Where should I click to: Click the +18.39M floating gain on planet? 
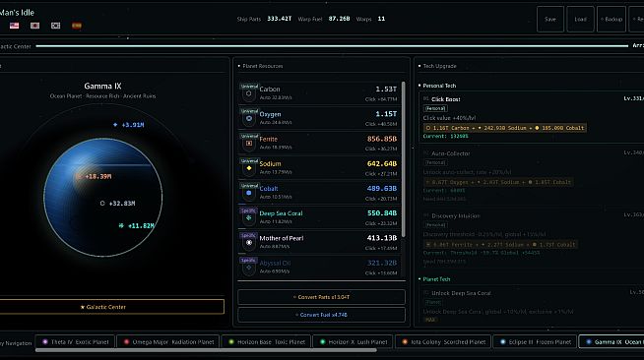95,176
